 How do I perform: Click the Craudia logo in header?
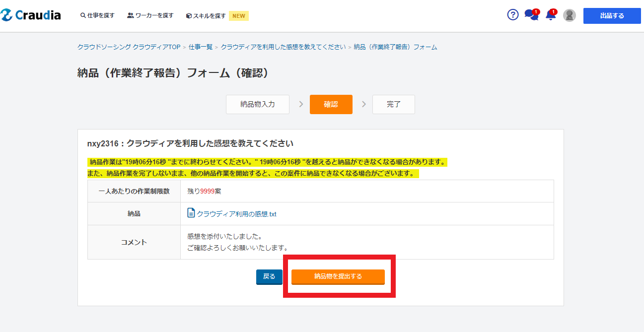(31, 15)
